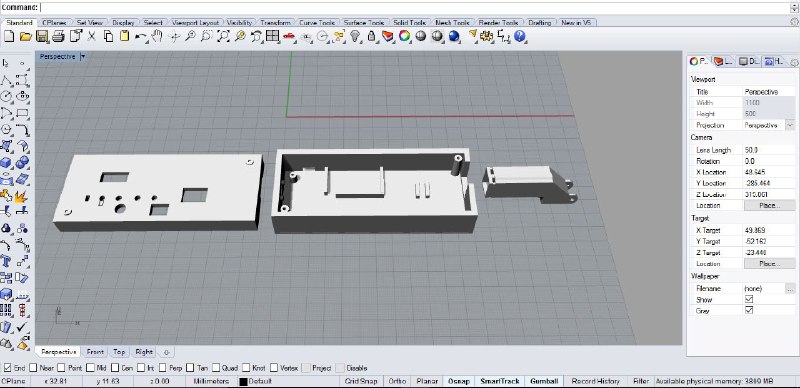This screenshot has height=388, width=800.
Task: Click the Default layer color swatch
Action: (x=243, y=381)
